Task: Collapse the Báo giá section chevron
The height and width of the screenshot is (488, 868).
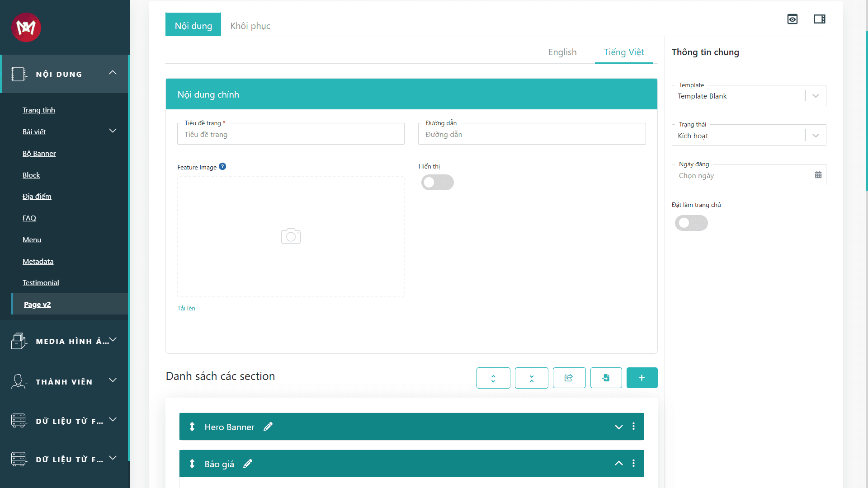Action: (619, 463)
